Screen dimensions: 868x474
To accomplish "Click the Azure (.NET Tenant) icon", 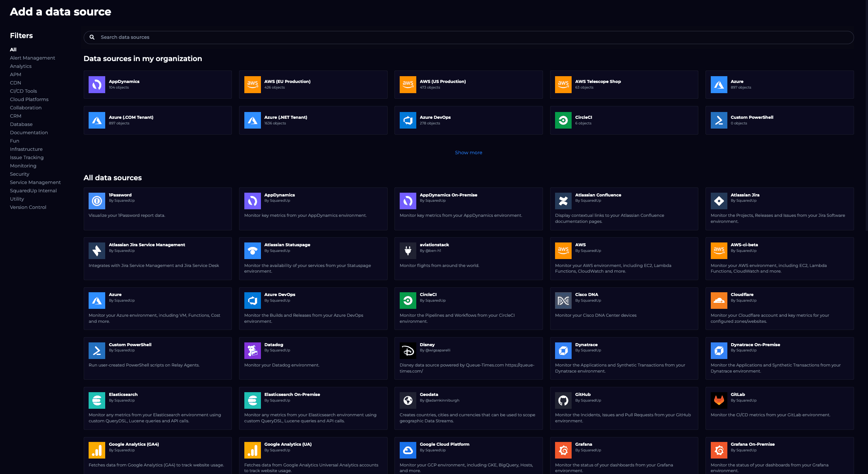I will [x=253, y=120].
